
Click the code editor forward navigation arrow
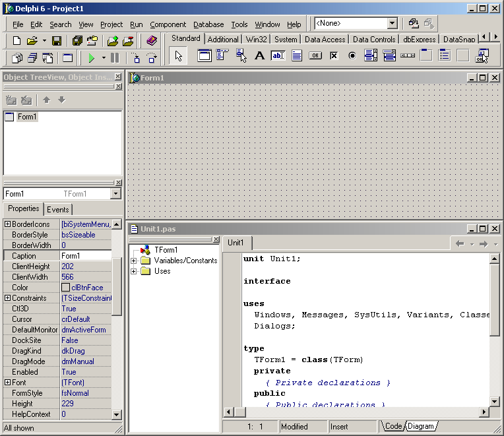[x=484, y=244]
